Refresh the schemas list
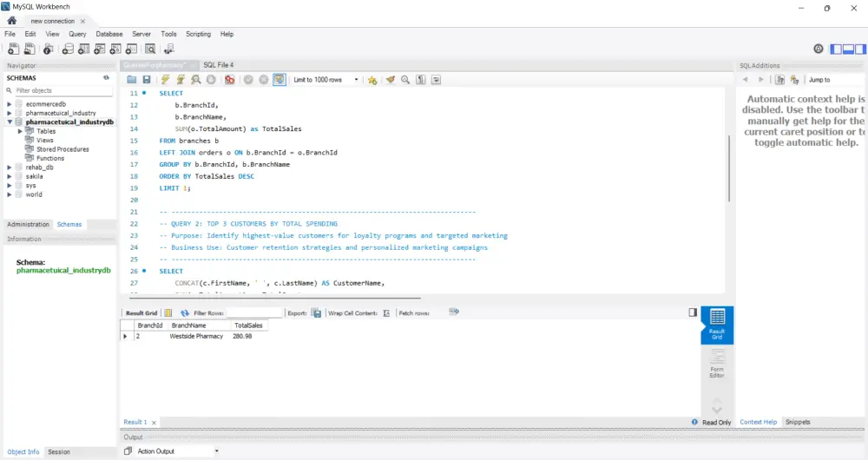Viewport: 868px width, 460px height. (x=106, y=78)
